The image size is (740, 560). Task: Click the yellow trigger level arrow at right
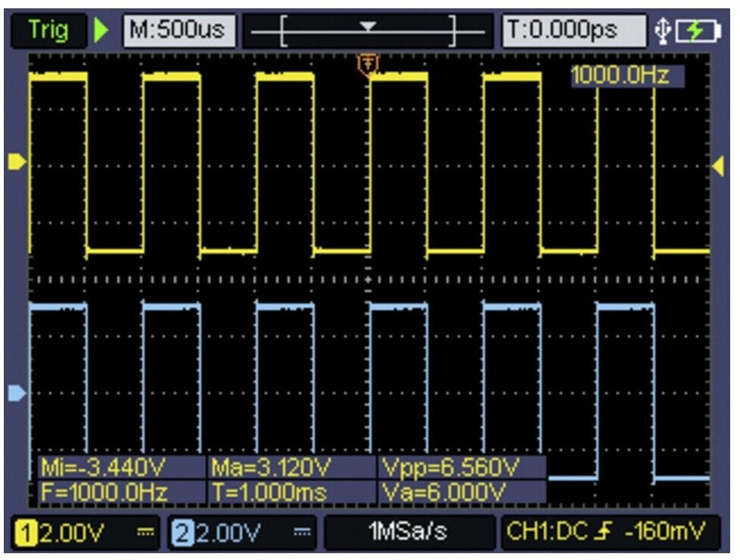click(x=718, y=167)
